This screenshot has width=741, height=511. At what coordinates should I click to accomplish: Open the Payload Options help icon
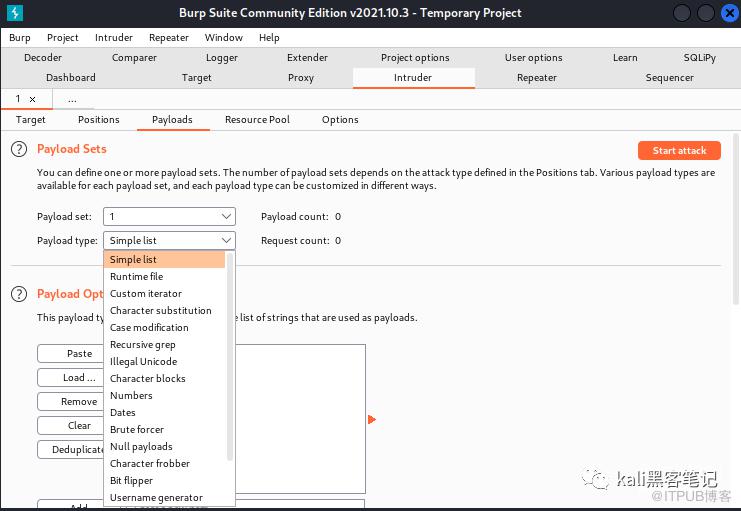[19, 294]
